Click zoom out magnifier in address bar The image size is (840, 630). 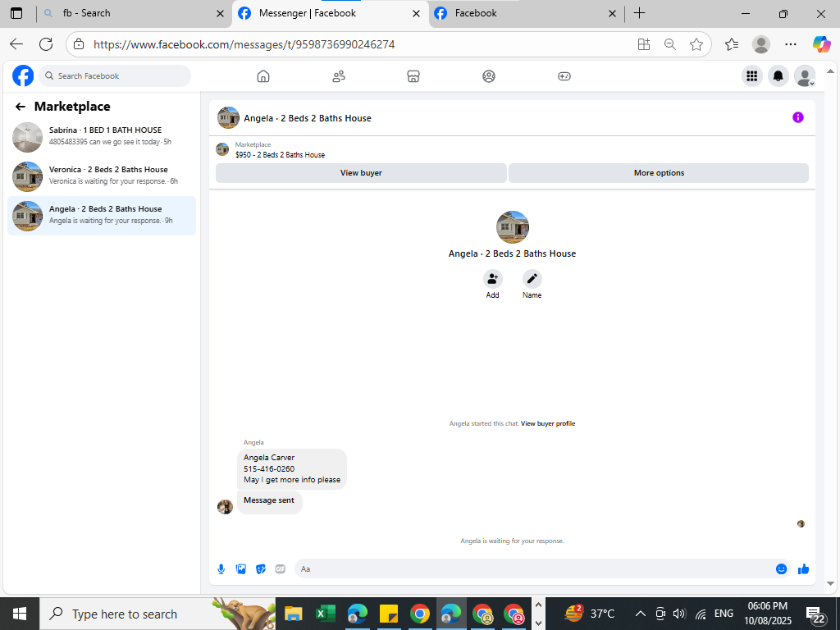(669, 44)
